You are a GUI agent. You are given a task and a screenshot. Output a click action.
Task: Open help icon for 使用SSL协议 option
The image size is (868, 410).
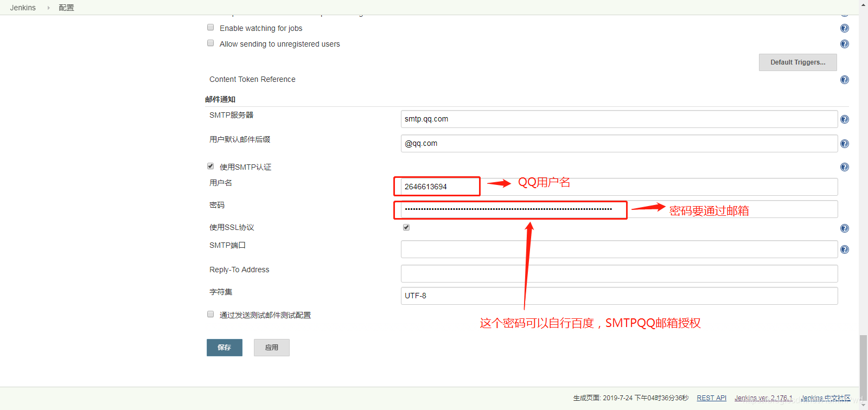(x=845, y=228)
